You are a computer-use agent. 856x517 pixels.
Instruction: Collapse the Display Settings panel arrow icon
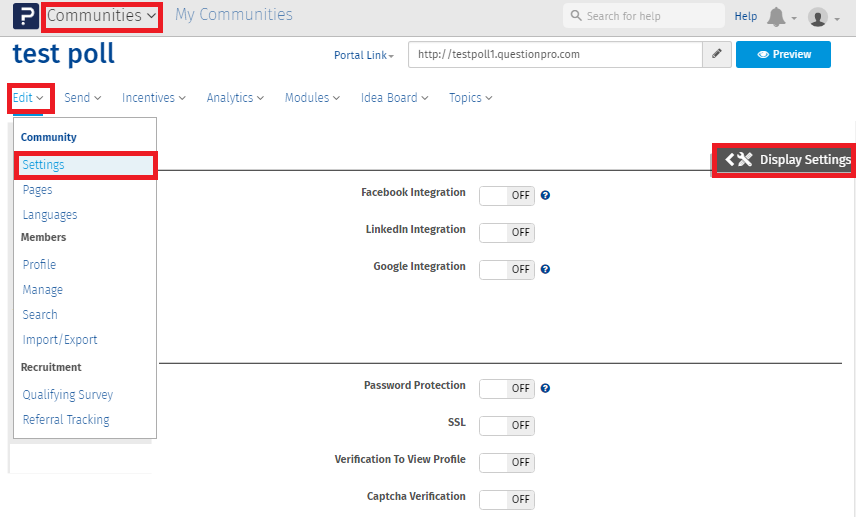click(x=730, y=160)
